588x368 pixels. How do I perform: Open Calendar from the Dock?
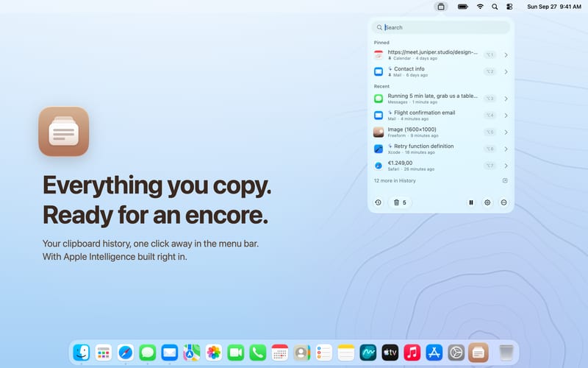tap(280, 353)
